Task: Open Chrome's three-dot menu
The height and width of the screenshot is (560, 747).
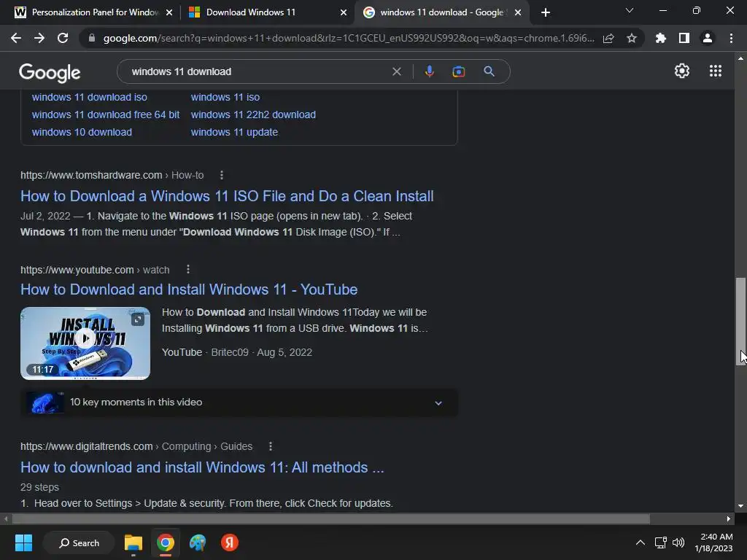Action: tap(731, 38)
